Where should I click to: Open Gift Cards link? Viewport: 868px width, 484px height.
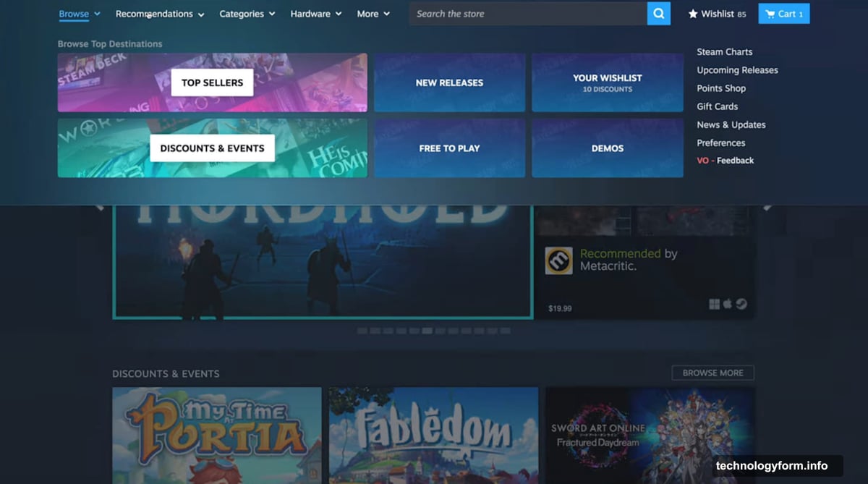[x=718, y=106]
